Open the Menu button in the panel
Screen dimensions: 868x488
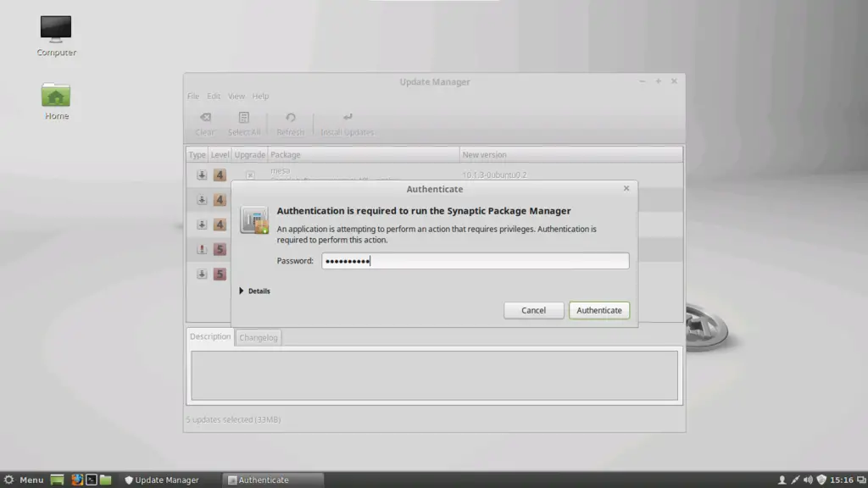point(23,480)
